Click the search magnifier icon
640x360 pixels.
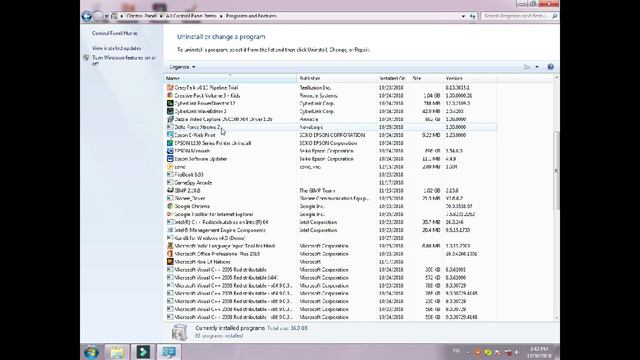(x=554, y=16)
